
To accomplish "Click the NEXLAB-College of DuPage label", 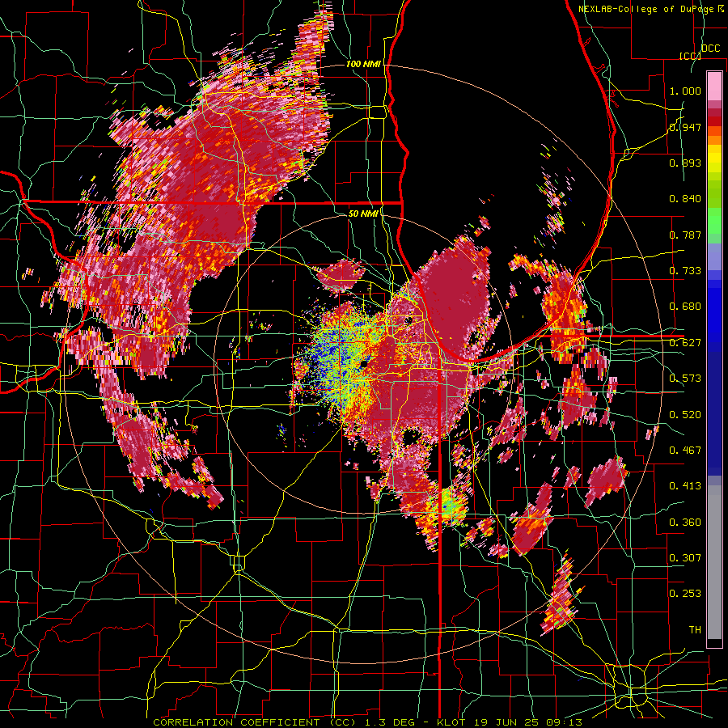I will pos(646,9).
